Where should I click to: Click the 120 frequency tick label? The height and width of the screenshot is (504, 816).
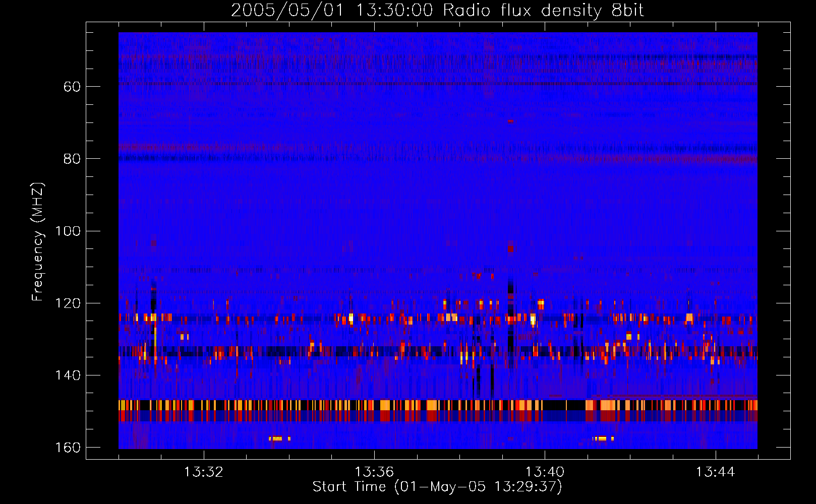coord(68,303)
